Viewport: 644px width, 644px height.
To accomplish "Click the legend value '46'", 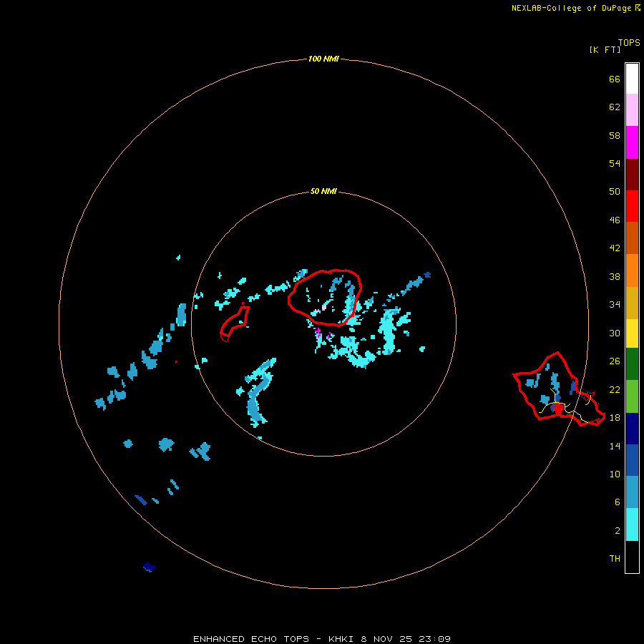I will [615, 220].
